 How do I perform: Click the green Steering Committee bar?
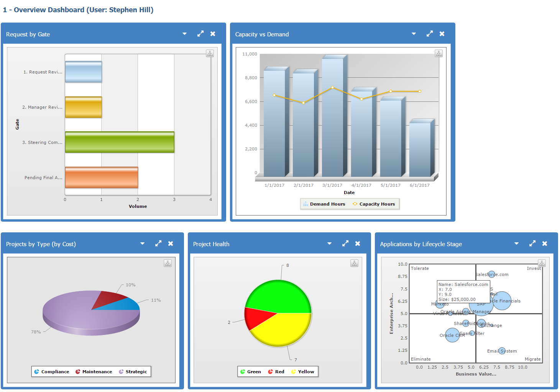tap(120, 142)
